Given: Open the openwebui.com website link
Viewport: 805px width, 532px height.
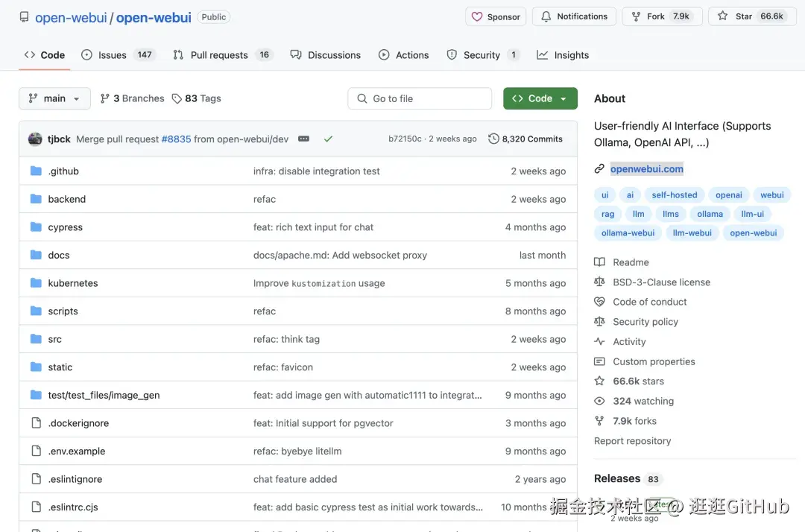Looking at the screenshot, I should [646, 169].
